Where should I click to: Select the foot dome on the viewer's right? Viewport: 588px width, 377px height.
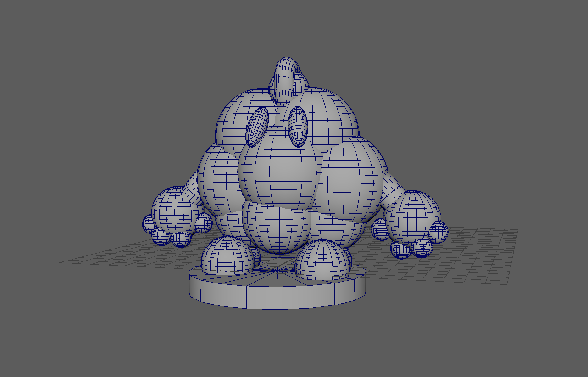(x=323, y=260)
